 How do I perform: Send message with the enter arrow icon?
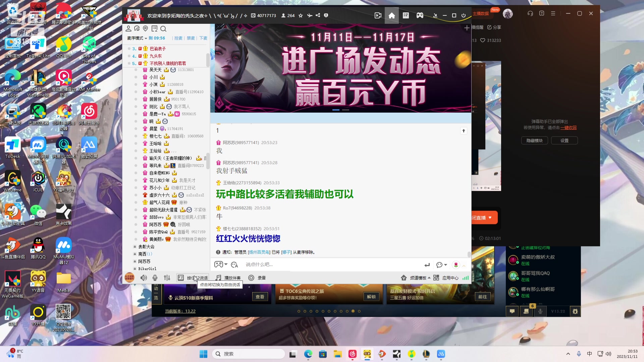[427, 265]
